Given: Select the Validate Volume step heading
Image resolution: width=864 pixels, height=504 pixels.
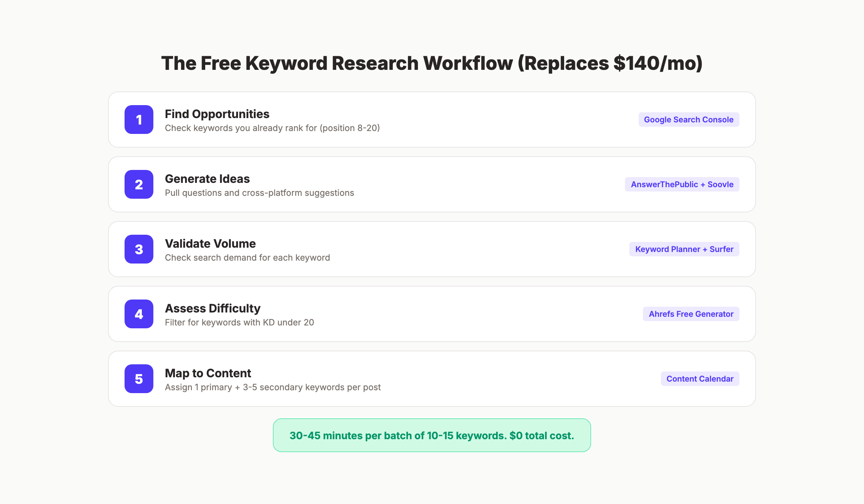Looking at the screenshot, I should [210, 243].
